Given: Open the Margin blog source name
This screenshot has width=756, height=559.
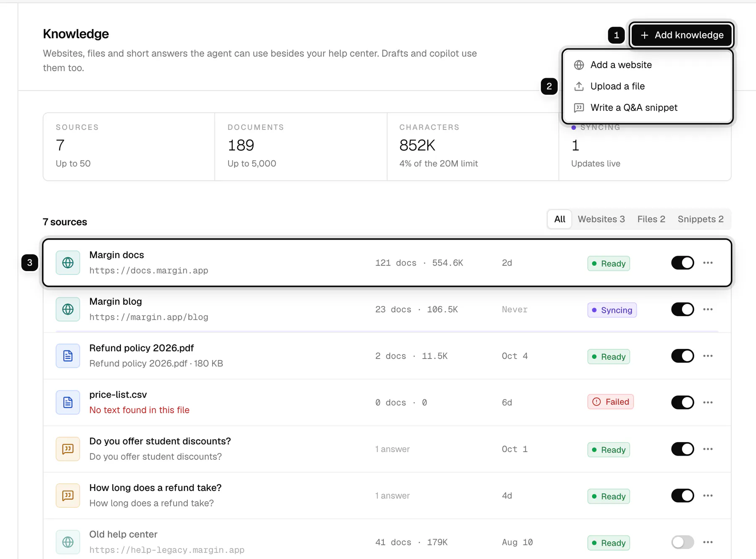Looking at the screenshot, I should (115, 302).
